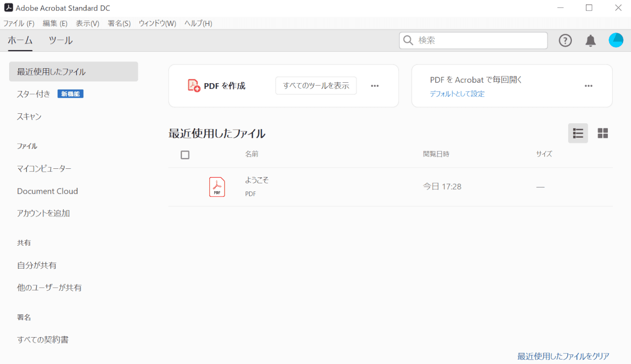Open more options on the default PDF card
Screen dimensions: 631x364
(589, 86)
